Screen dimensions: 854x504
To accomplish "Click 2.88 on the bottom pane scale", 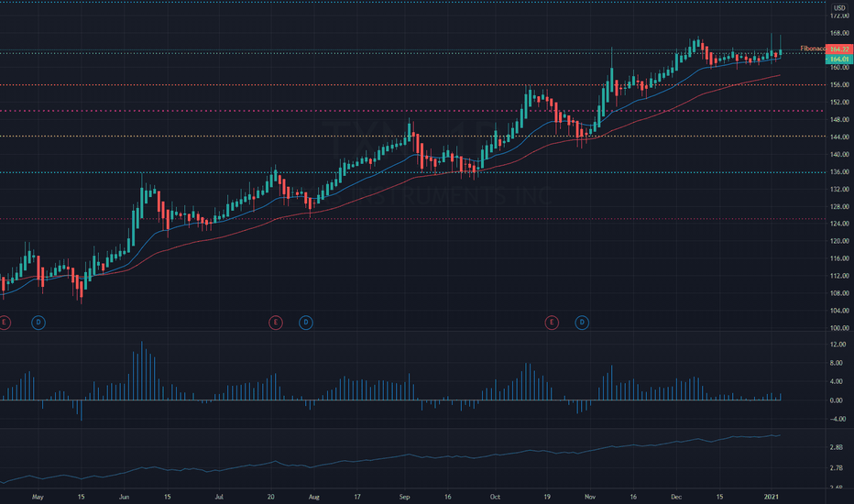I will (836, 447).
